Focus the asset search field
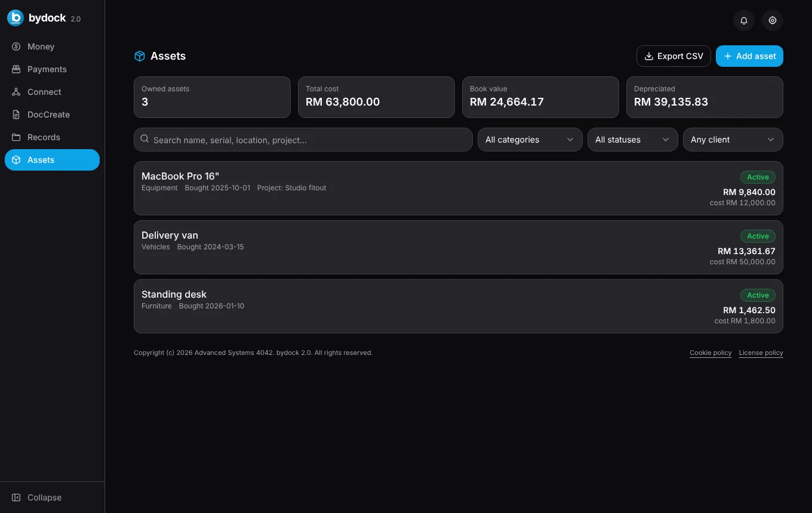Screen dimensions: 812x513 [x=303, y=140]
